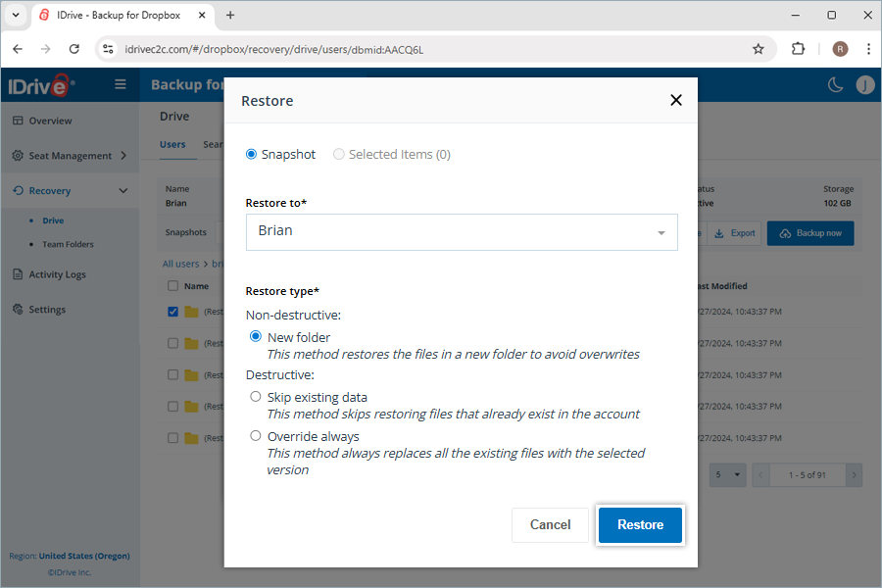Click the Restore button
The width and height of the screenshot is (882, 588).
click(x=640, y=525)
